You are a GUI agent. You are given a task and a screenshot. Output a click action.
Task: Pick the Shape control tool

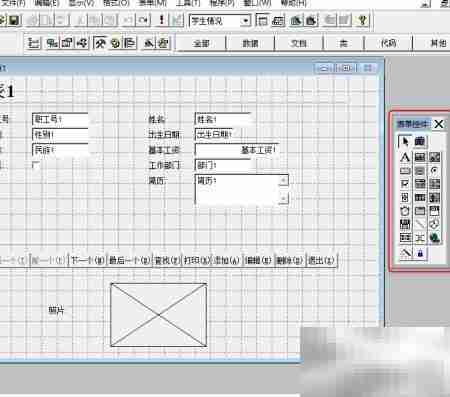[x=434, y=224]
